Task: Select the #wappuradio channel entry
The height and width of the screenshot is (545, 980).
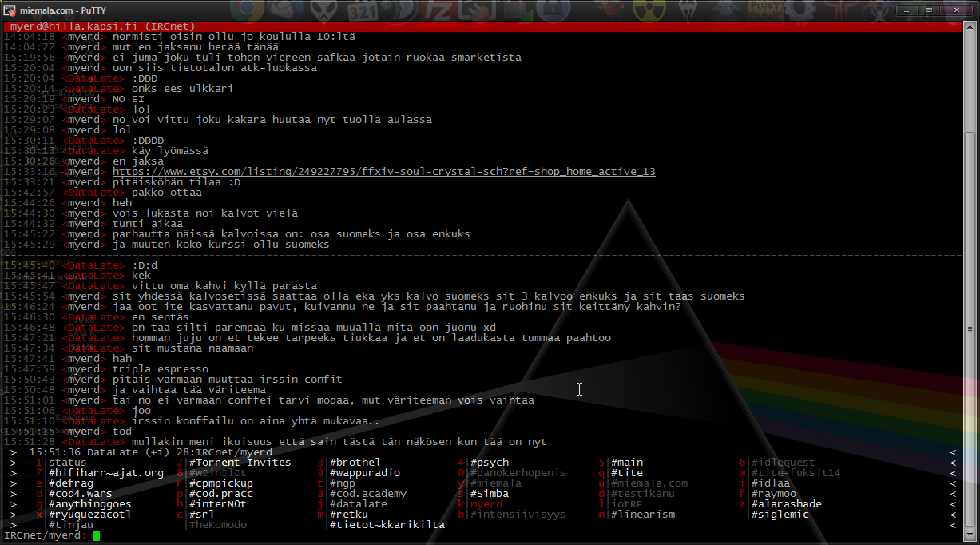Action: click(x=364, y=473)
